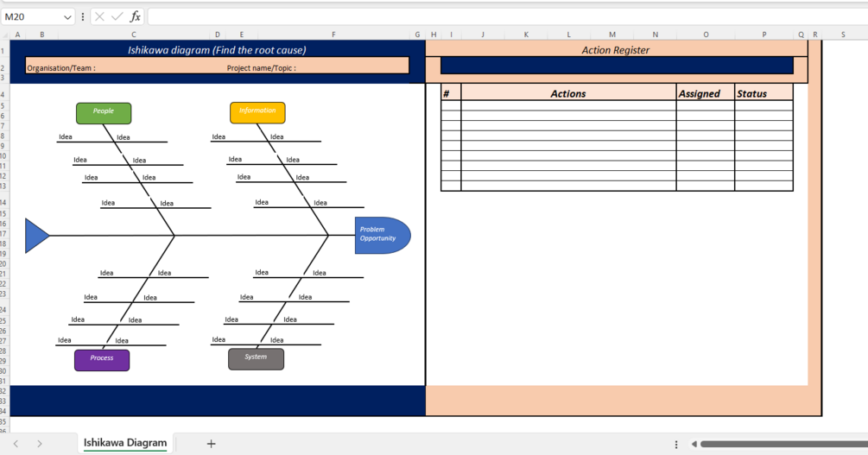The image size is (868, 455).
Task: Select the gray System category box
Action: point(256,358)
